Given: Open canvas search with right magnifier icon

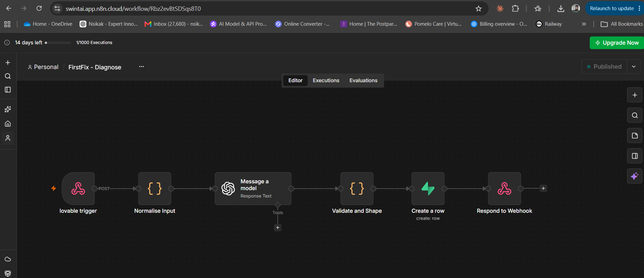Looking at the screenshot, I should (635, 115).
